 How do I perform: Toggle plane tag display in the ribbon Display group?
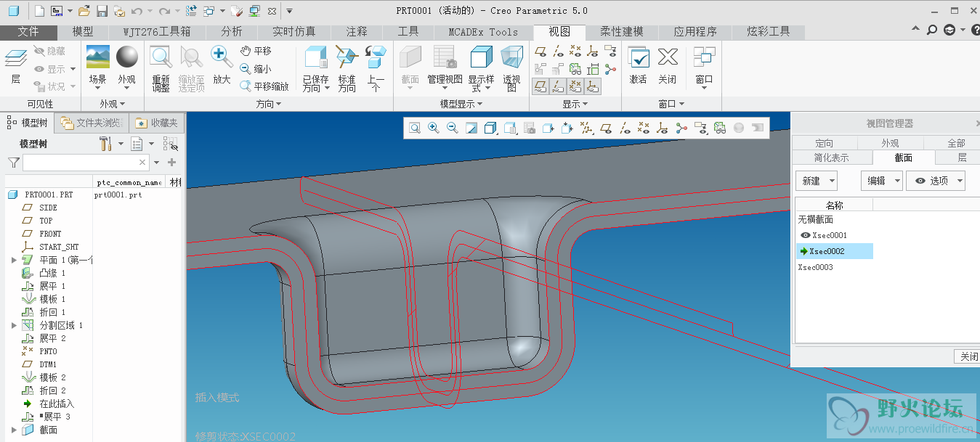(540, 86)
